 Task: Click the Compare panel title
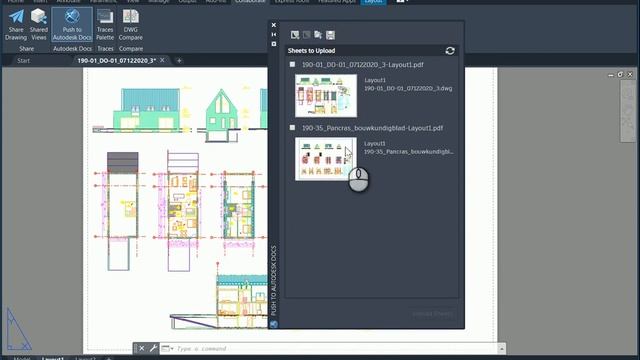click(x=131, y=49)
